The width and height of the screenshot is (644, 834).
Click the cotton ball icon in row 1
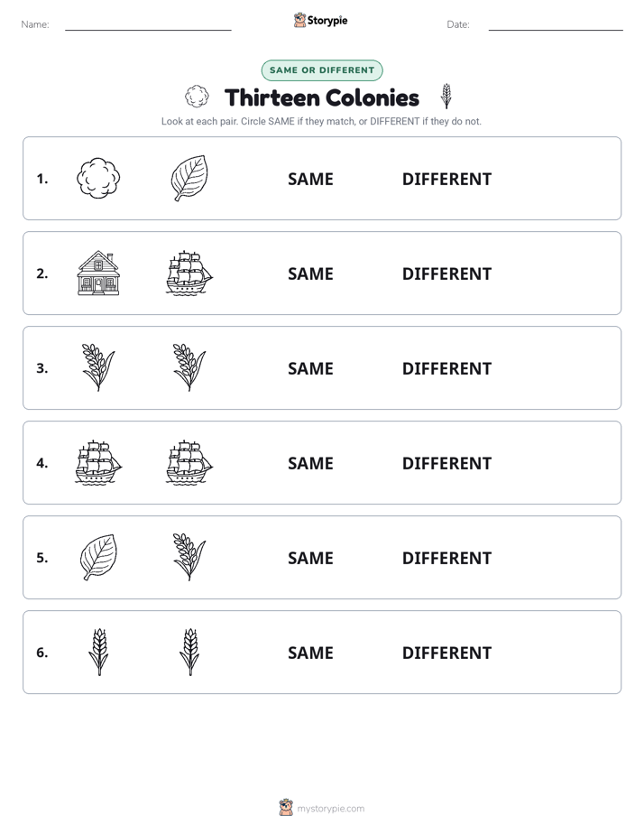98,178
